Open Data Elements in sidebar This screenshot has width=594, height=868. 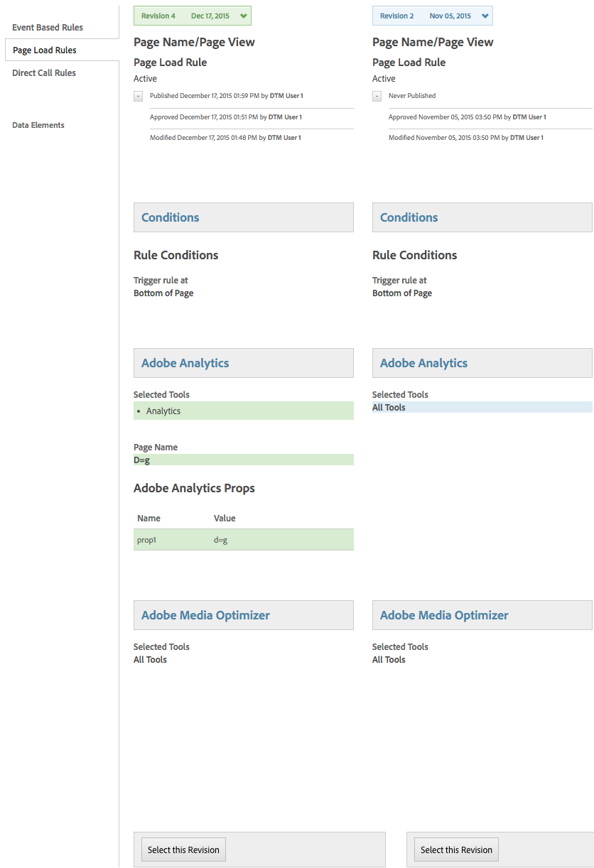pos(38,125)
